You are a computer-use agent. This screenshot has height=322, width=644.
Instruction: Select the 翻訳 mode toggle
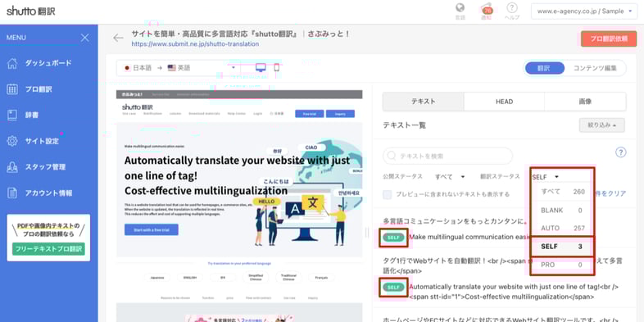(x=544, y=68)
